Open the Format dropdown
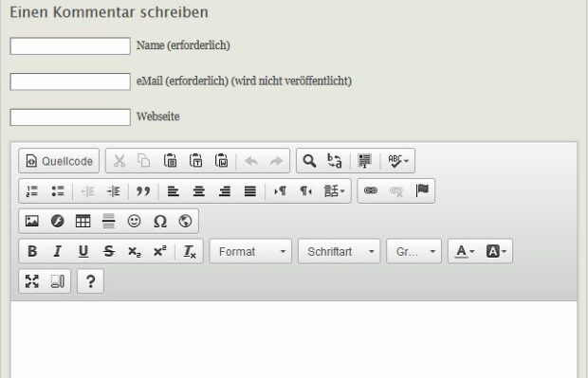The width and height of the screenshot is (588, 378). (250, 251)
